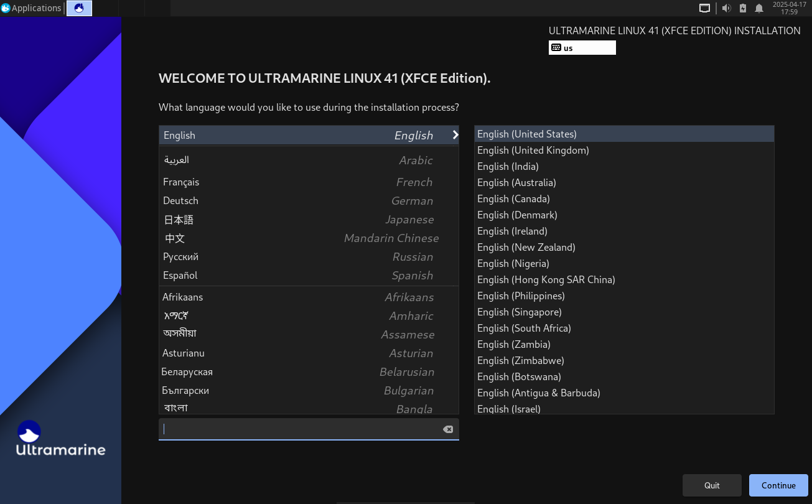Click the Continue button
The width and height of the screenshot is (812, 504).
(778, 485)
